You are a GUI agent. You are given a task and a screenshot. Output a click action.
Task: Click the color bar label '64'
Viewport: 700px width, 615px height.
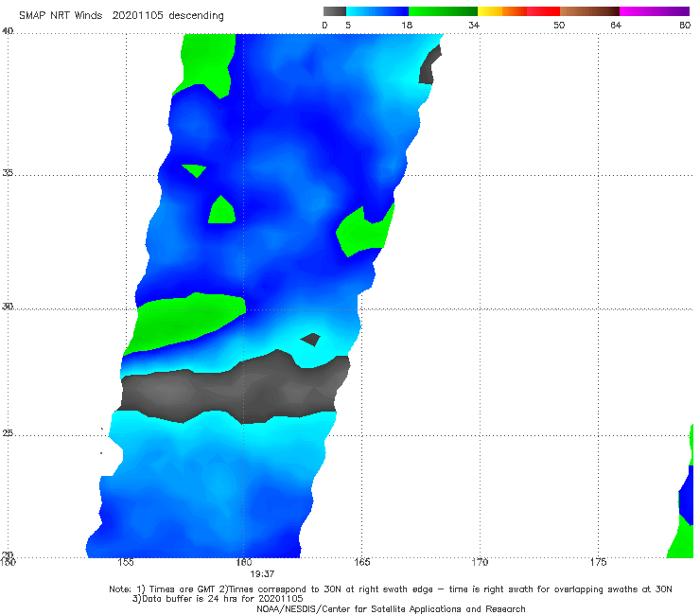616,25
